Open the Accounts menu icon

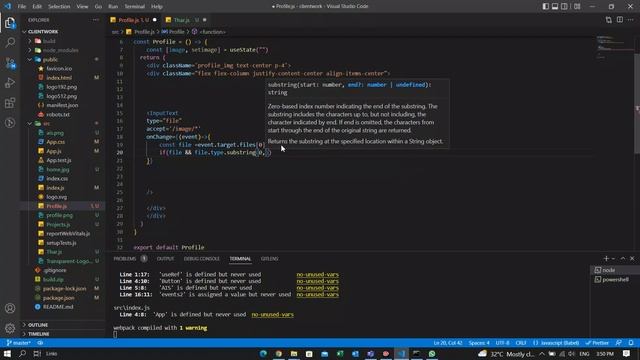point(10,309)
